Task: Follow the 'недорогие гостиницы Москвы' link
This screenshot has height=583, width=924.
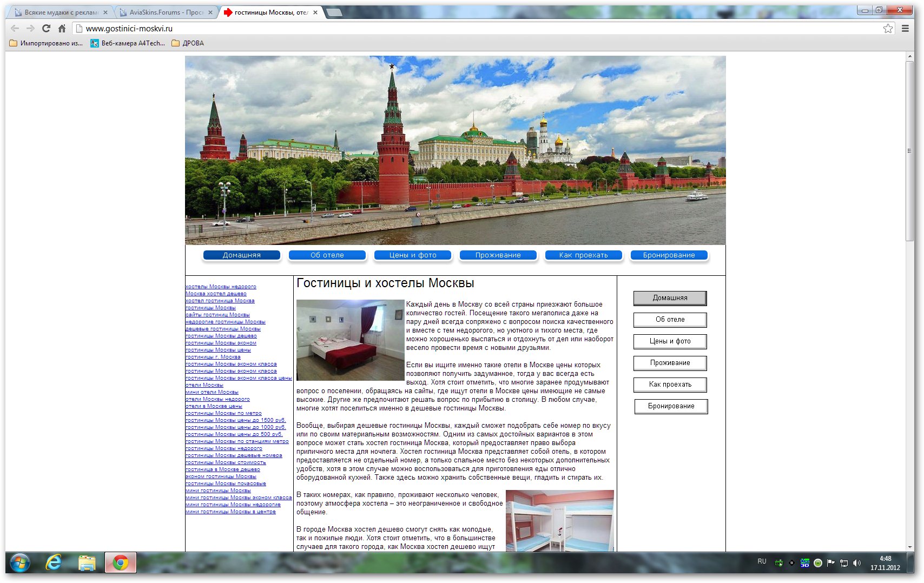Action: [225, 322]
